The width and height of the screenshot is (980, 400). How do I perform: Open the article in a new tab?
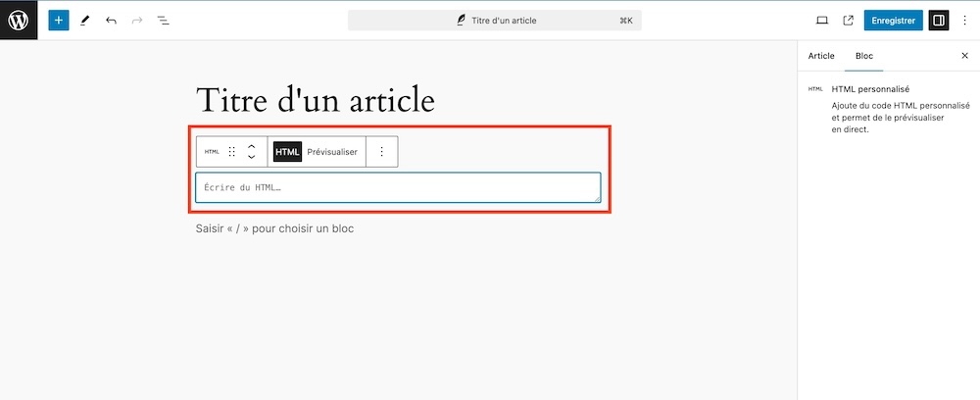tap(848, 21)
